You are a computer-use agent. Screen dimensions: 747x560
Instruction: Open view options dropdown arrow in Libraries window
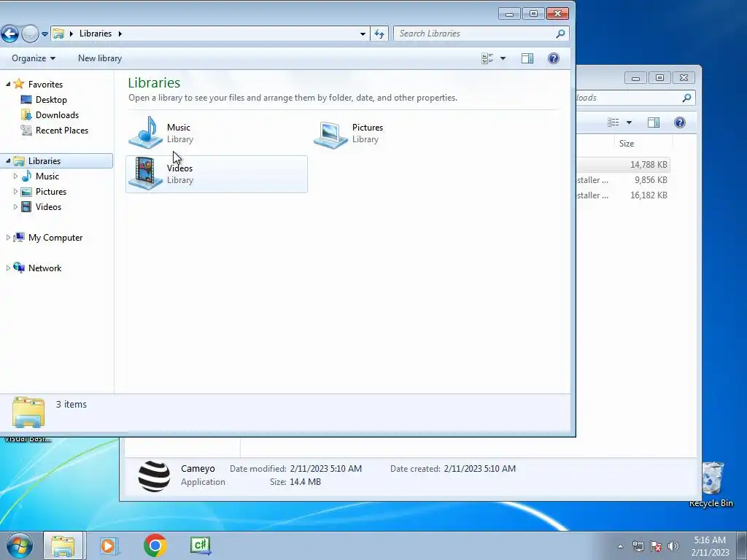click(503, 58)
